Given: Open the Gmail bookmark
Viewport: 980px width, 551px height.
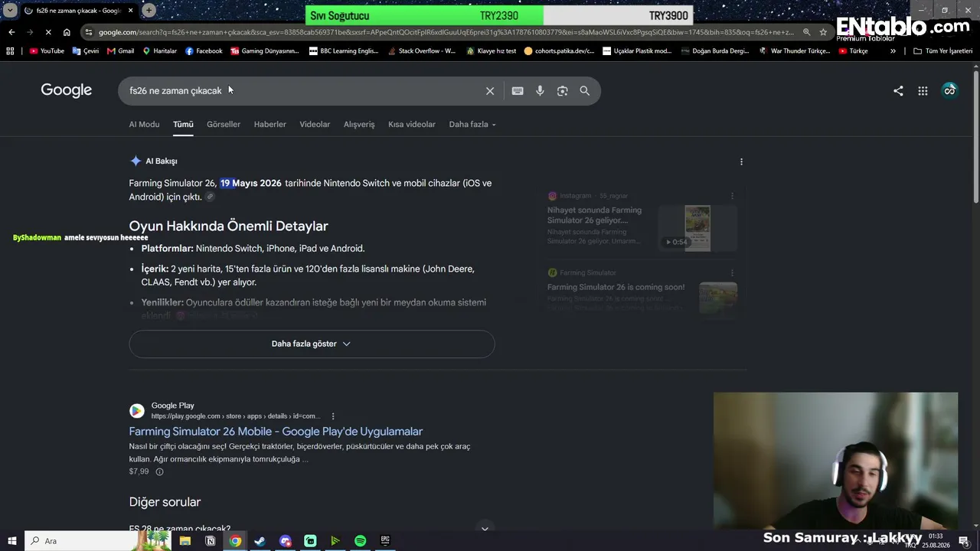Looking at the screenshot, I should point(121,51).
